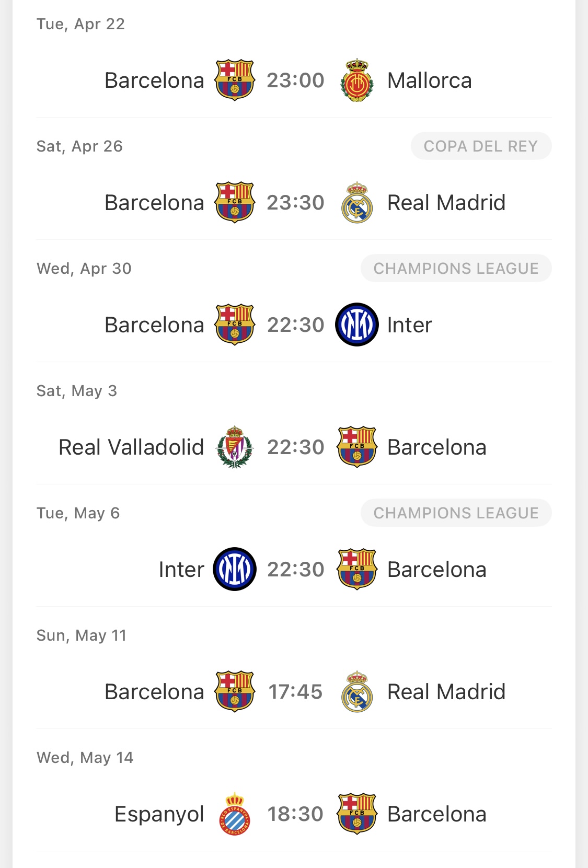The image size is (588, 868).
Task: Click Real Valladolid crest on May 3
Action: pyautogui.click(x=235, y=447)
